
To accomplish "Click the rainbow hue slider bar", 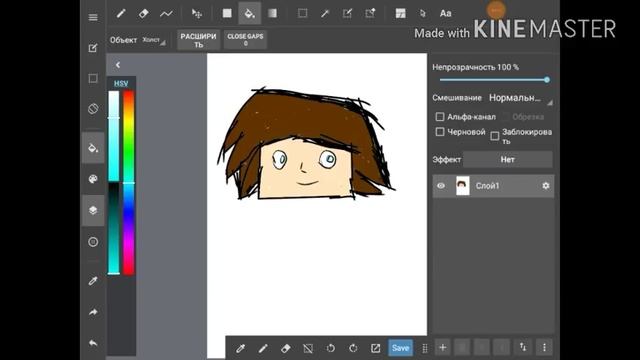I will 129,182.
